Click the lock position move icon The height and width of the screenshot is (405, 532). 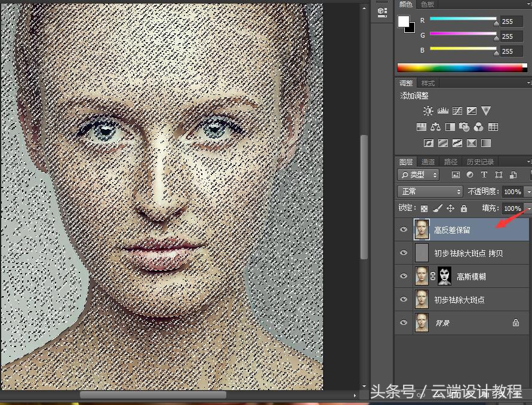point(450,208)
